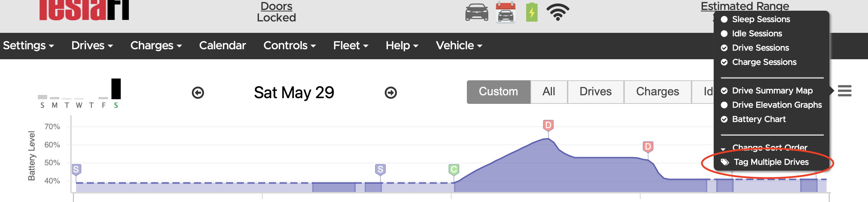This screenshot has height=202, width=868.
Task: Open the Fleet dropdown menu
Action: click(x=350, y=46)
